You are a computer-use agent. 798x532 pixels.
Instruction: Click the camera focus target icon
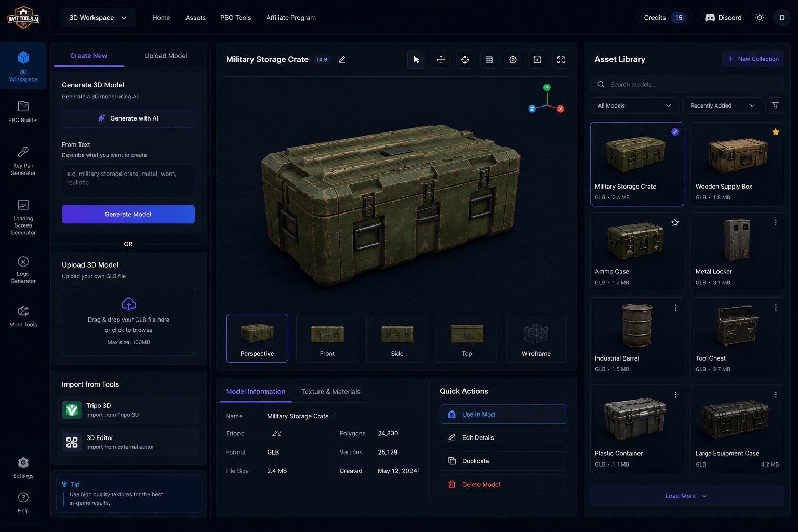pos(513,60)
